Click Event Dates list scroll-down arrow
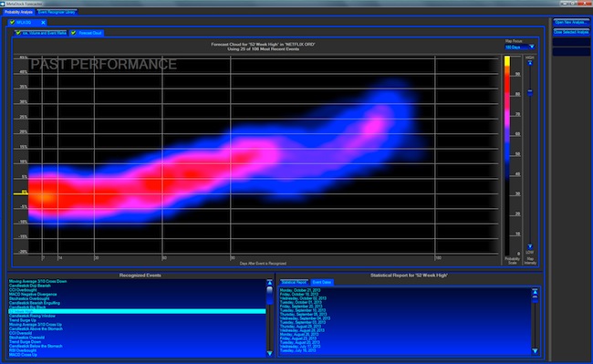593x364 pixels. tap(535, 350)
